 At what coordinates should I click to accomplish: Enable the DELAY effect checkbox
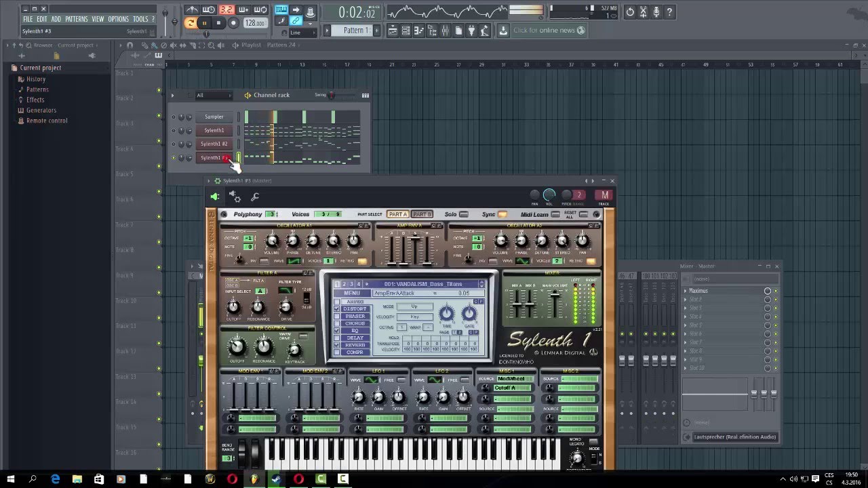click(x=336, y=338)
